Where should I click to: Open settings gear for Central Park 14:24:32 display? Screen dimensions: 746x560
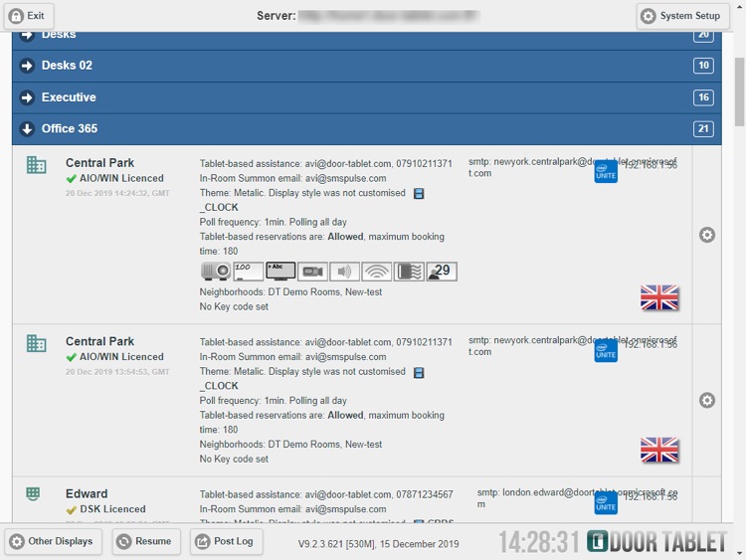[x=707, y=235]
